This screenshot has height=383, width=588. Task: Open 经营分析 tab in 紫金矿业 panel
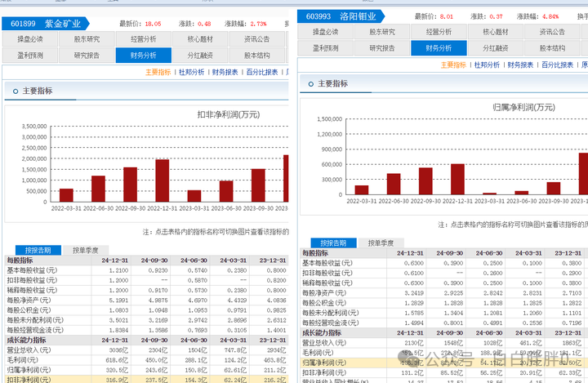coord(143,39)
